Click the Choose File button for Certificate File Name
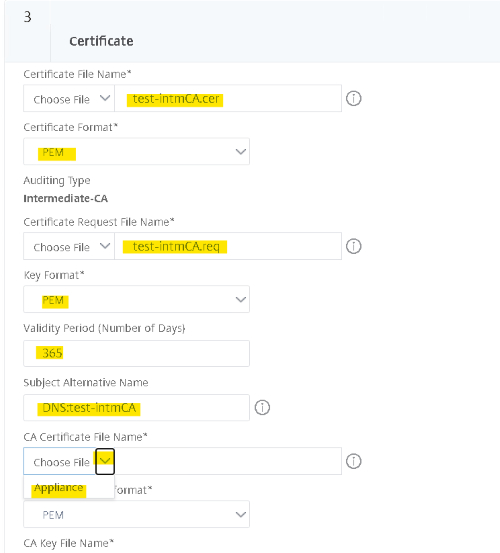 click(69, 98)
